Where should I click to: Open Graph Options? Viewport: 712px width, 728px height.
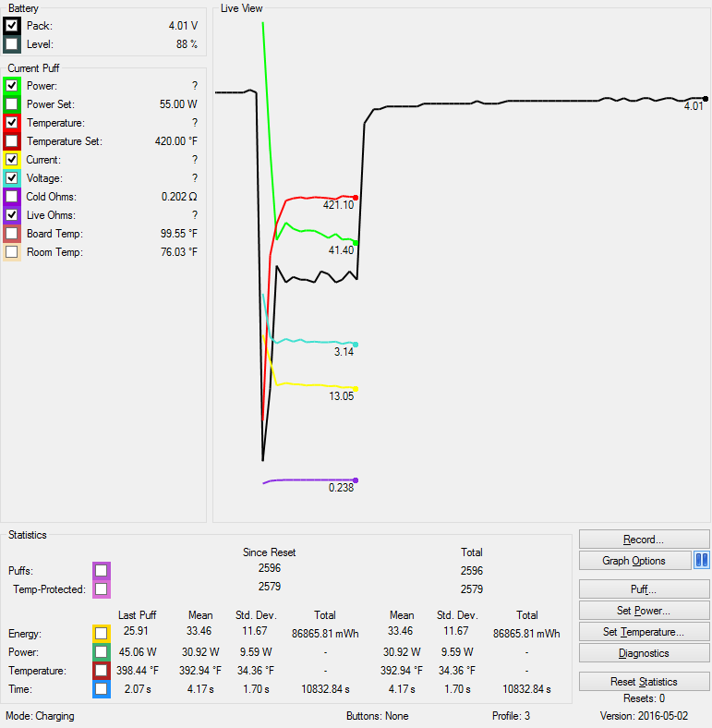pyautogui.click(x=634, y=561)
